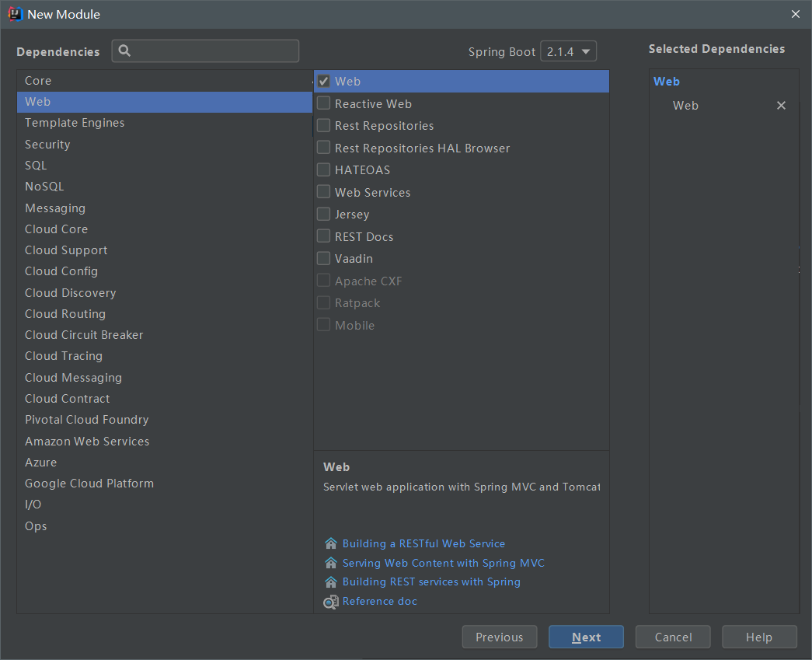812x660 pixels.
Task: Close the New Module dialog
Action: (795, 14)
